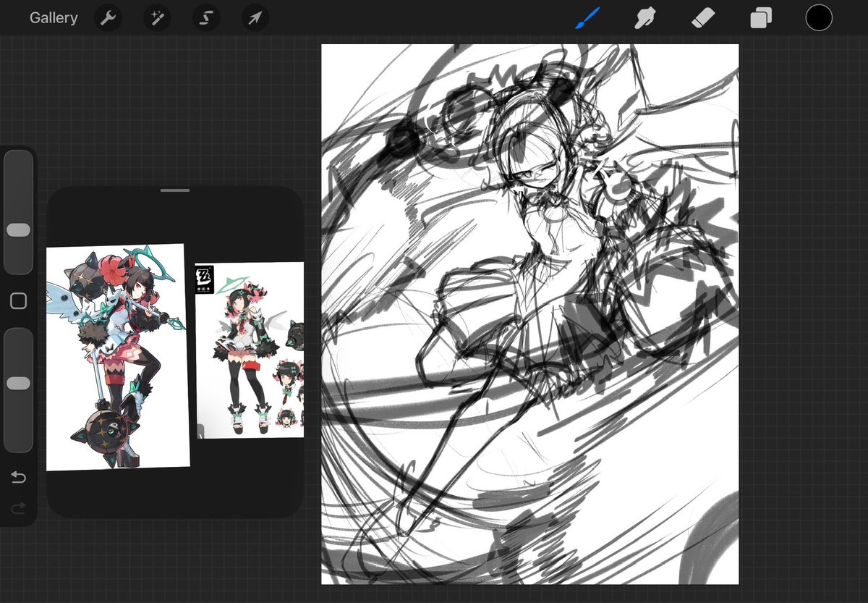
Task: Open the black color picker circle
Action: [819, 18]
